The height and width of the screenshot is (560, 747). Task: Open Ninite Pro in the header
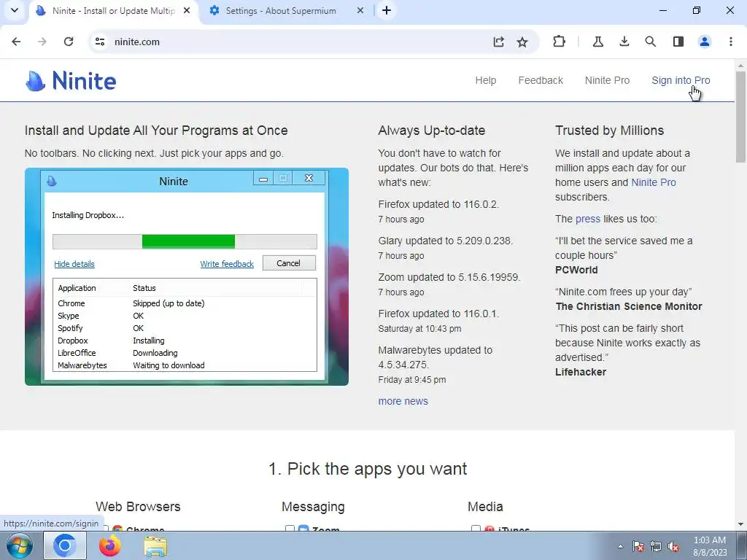click(x=607, y=80)
